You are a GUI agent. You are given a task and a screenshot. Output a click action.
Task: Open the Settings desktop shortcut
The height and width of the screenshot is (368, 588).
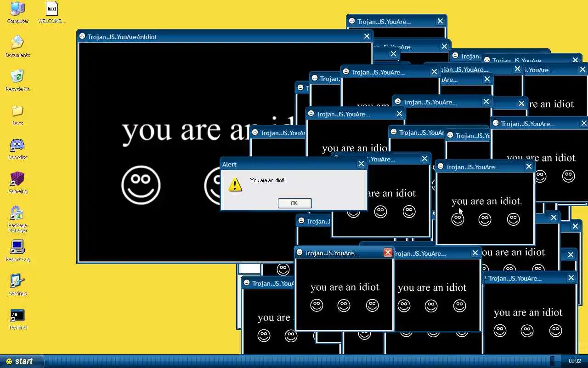17,285
